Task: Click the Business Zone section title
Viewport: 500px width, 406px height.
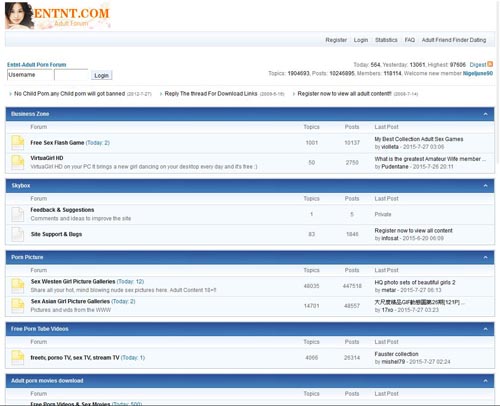Action: tap(30, 114)
